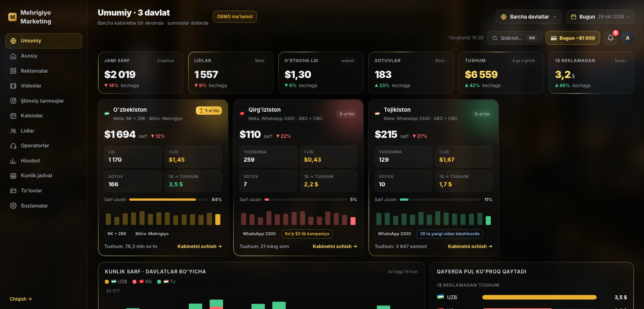The image size is (644, 309).
Task: Click the To'lovlar card icon
Action: coord(13,191)
